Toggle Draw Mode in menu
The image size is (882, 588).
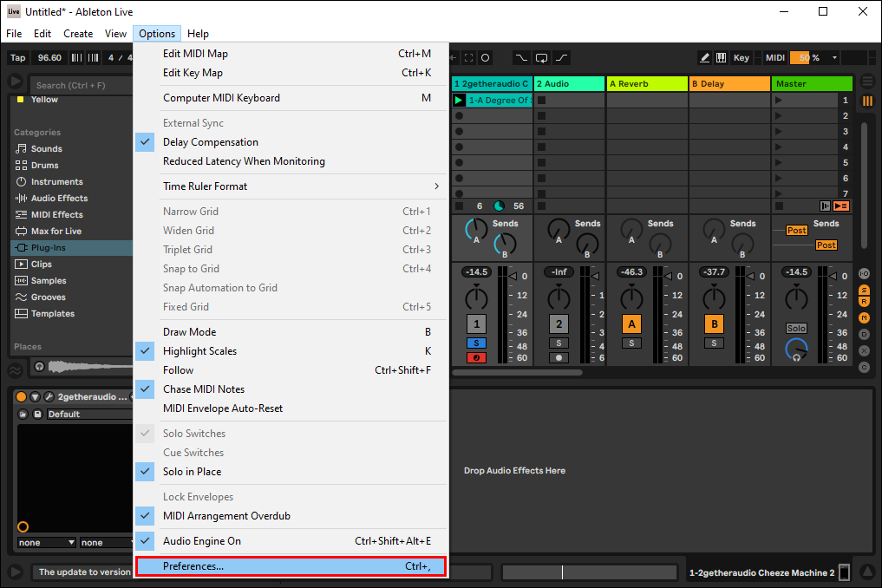pyautogui.click(x=291, y=332)
